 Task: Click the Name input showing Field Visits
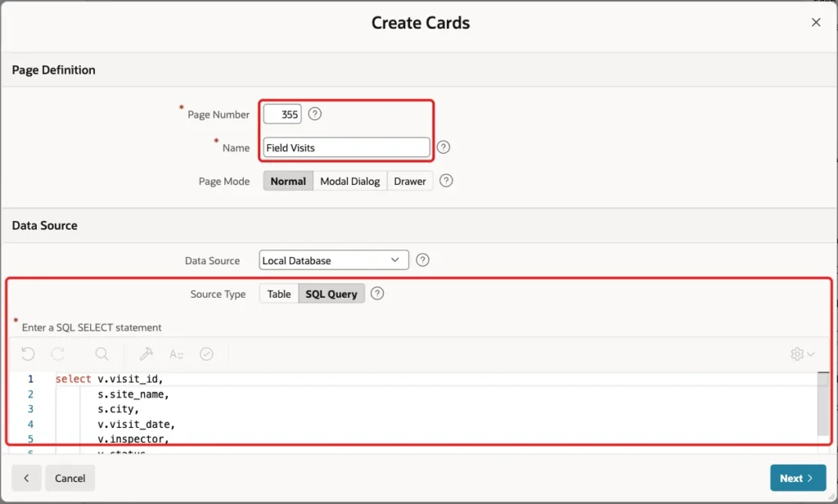click(x=346, y=147)
